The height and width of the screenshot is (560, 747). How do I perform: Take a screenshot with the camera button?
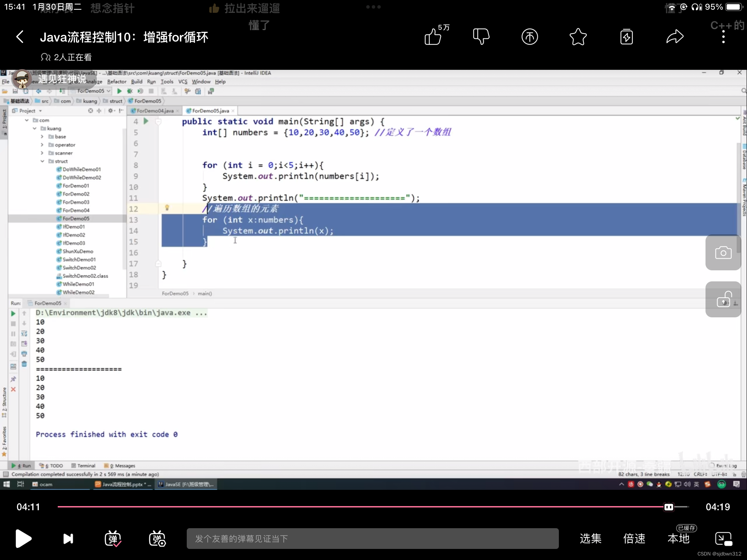coord(723,253)
